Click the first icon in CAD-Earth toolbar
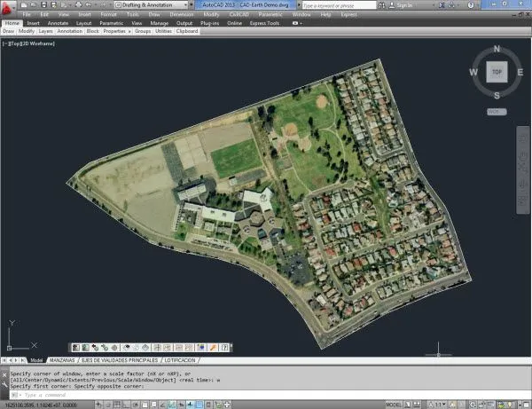 tap(76, 347)
